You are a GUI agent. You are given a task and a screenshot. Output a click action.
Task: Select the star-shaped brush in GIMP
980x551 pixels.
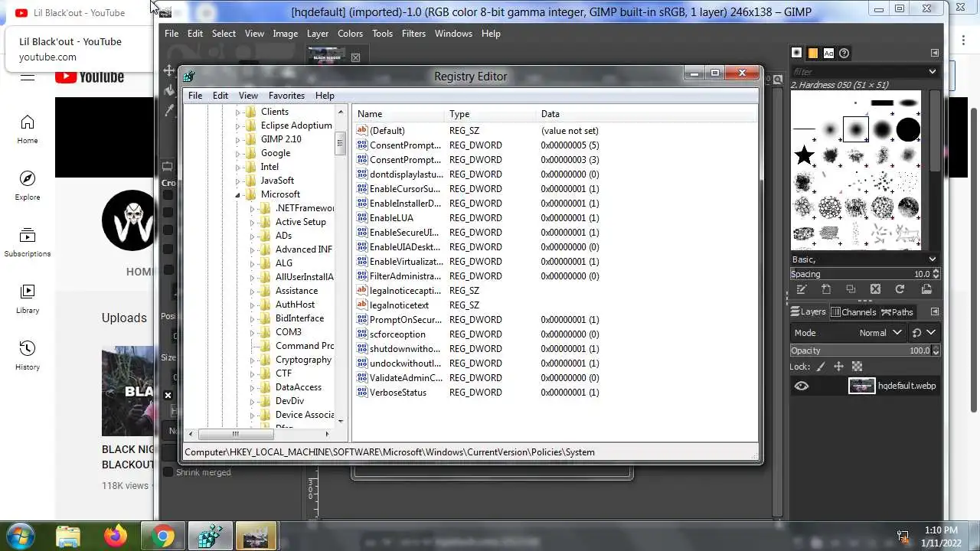[x=804, y=156]
